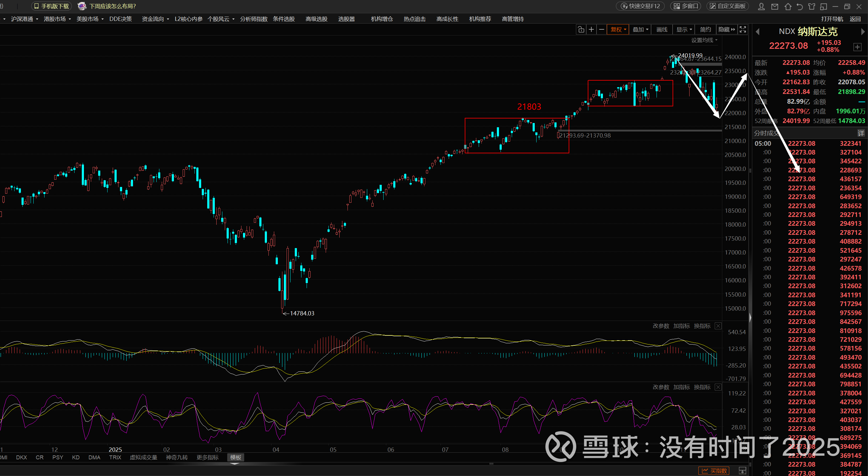Expand the 叠加 overlay dropdown

click(640, 30)
